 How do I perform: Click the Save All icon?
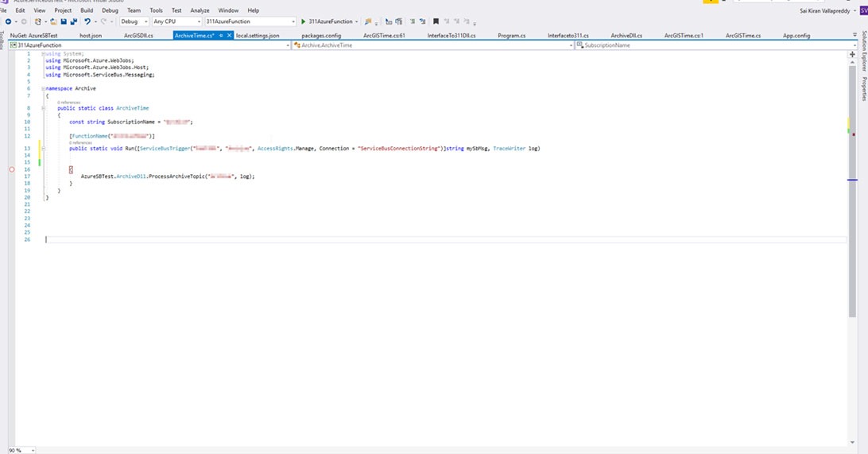(74, 21)
